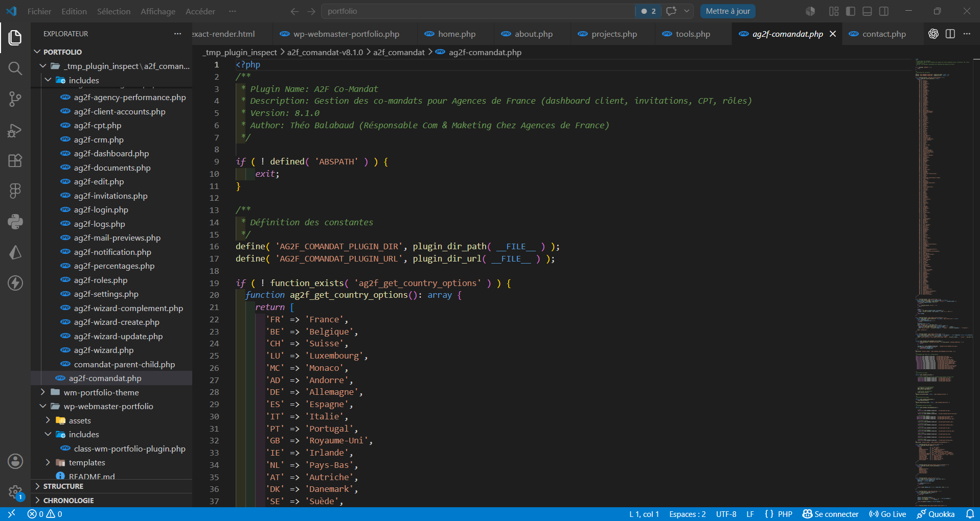Expand the CHRONOLOGIE section
This screenshot has height=521, width=980.
point(111,501)
